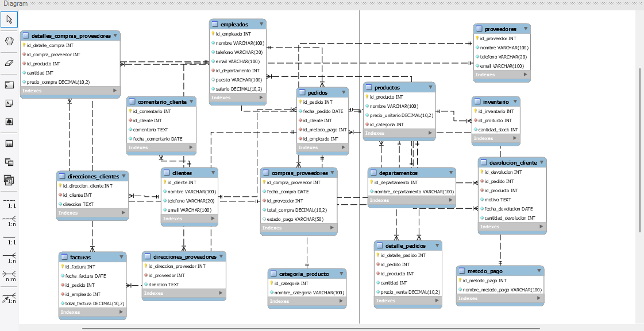The height and width of the screenshot is (331, 644).
Task: Select 'id_proveedor INT' key in proveedores table
Action: pos(502,38)
